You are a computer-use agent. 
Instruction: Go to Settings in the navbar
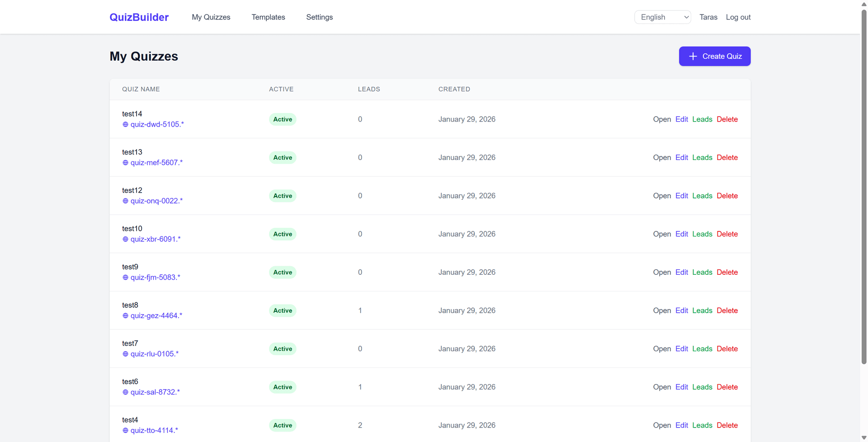[319, 17]
